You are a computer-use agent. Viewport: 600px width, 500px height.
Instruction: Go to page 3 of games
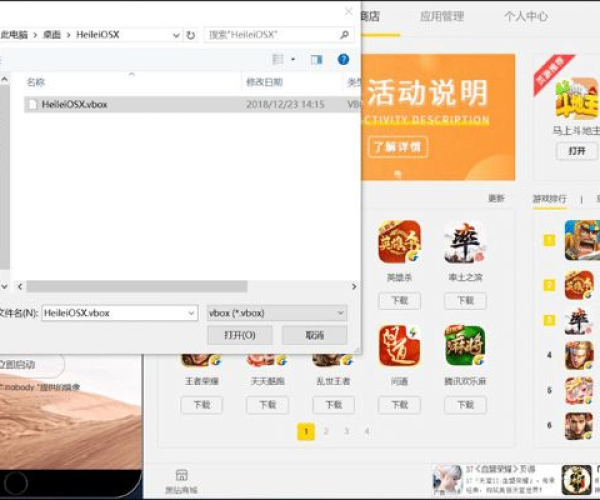pyautogui.click(x=346, y=432)
